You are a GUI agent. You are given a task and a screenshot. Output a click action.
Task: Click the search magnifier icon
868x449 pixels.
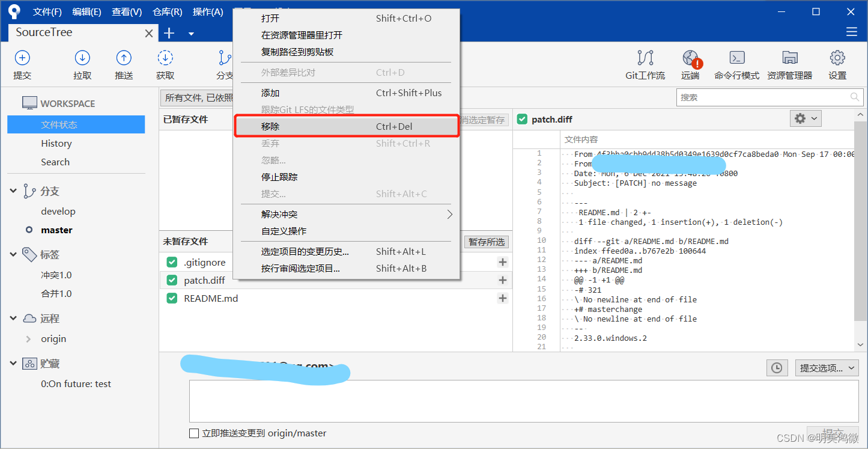point(855,97)
